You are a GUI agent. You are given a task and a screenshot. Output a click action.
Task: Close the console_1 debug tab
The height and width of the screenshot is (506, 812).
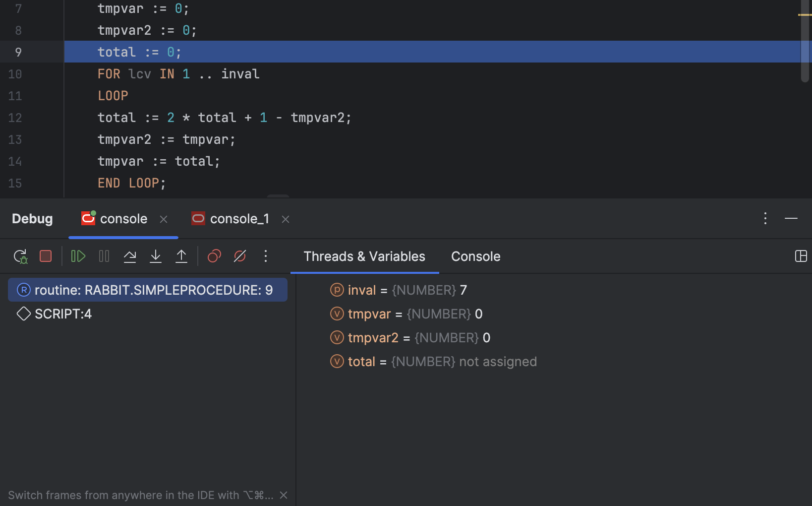click(286, 219)
